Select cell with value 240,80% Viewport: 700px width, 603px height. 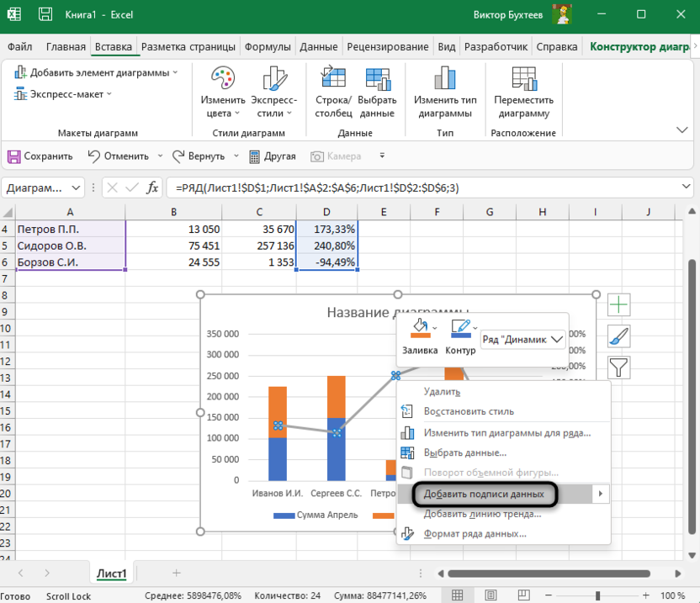(x=326, y=246)
